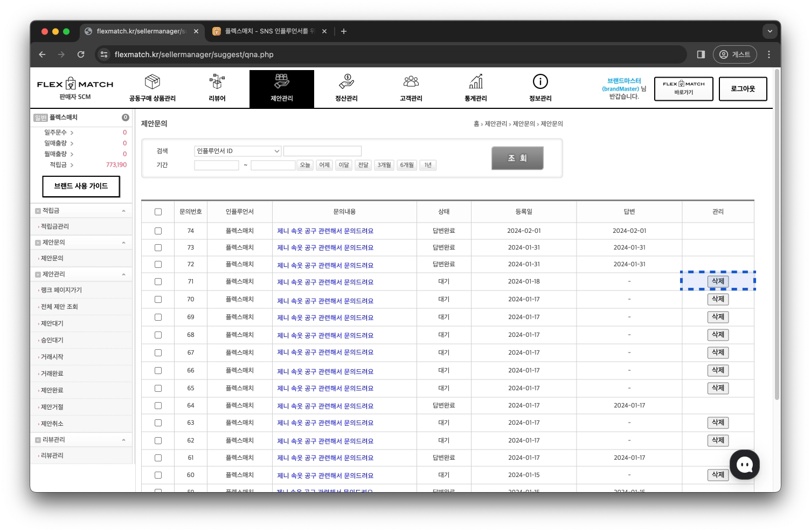The image size is (811, 532).
Task: Check the box for inquiry 67
Action: [158, 353]
